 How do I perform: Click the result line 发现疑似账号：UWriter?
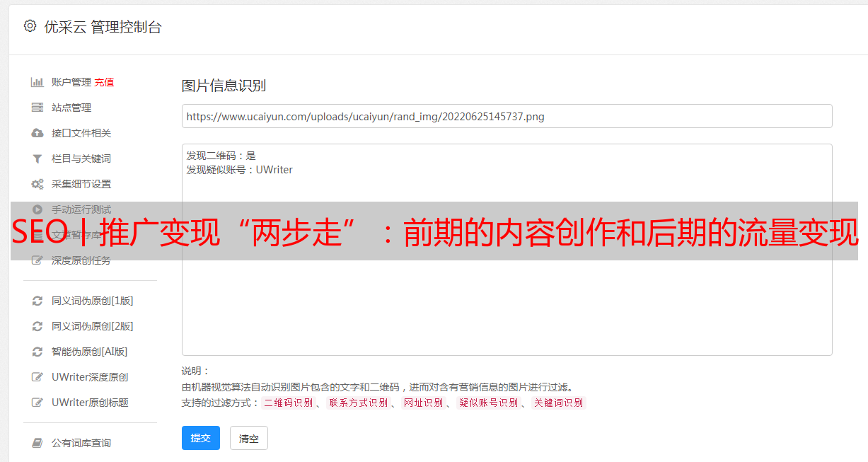tap(240, 170)
